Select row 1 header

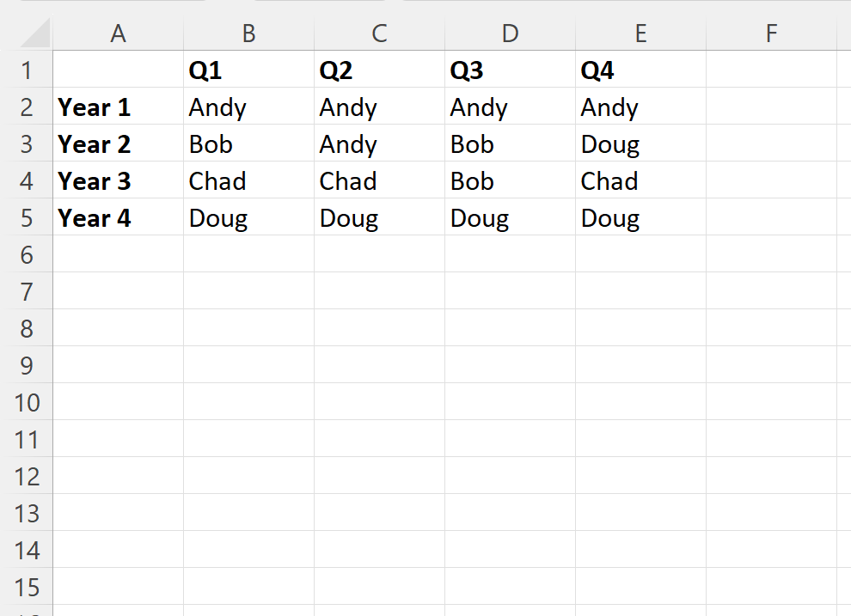click(27, 70)
